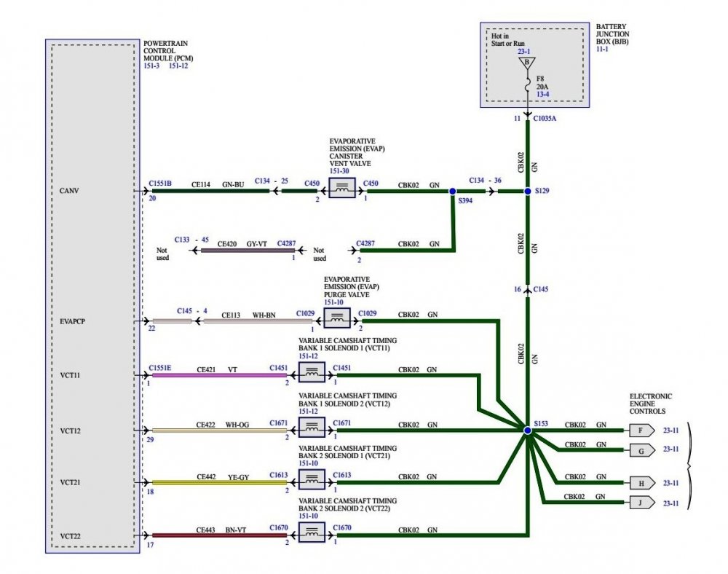This screenshot has width=728, height=574.
Task: Select the S153 splice point dot
Action: 527,430
